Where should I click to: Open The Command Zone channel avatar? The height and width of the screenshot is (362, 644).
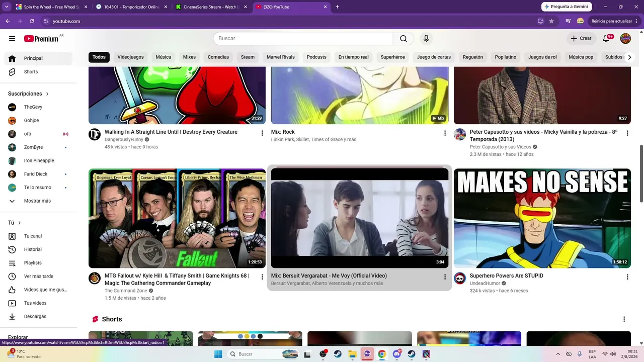click(95, 278)
